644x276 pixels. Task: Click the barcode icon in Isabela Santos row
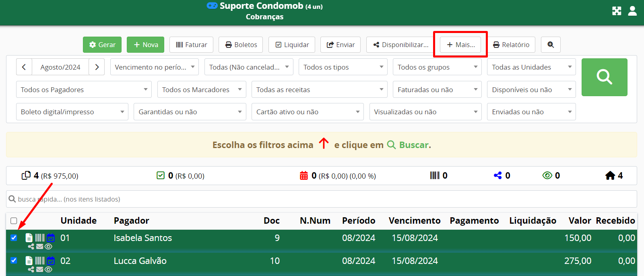[x=40, y=238]
